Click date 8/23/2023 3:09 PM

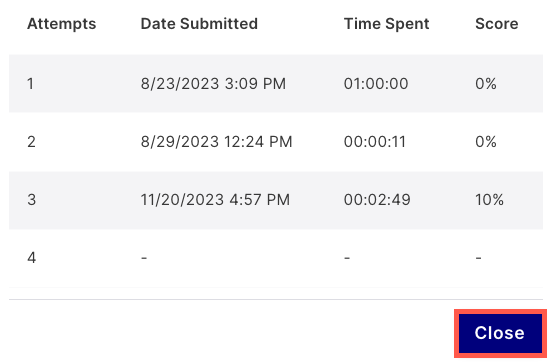click(x=213, y=84)
